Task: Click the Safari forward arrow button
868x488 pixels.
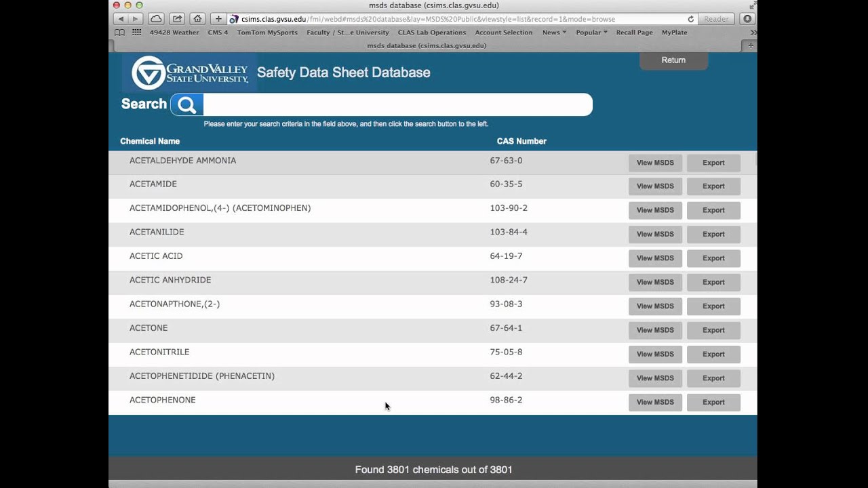Action: pyautogui.click(x=135, y=19)
